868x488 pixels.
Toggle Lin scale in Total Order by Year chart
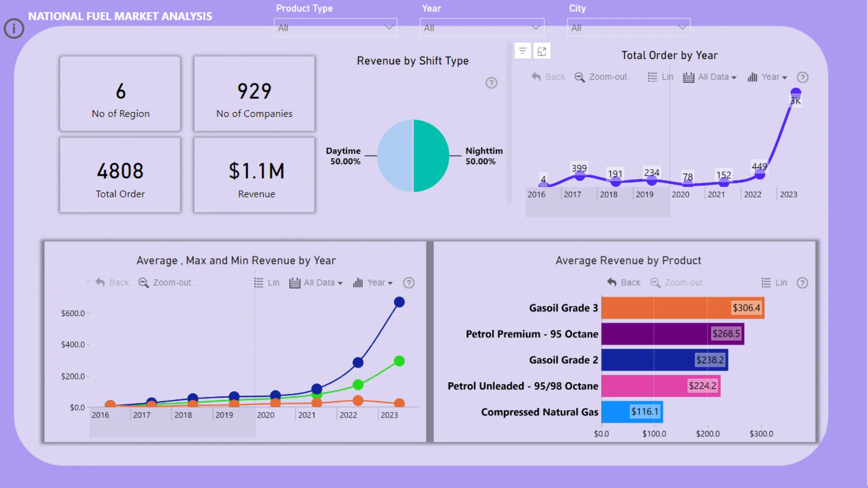tap(660, 77)
